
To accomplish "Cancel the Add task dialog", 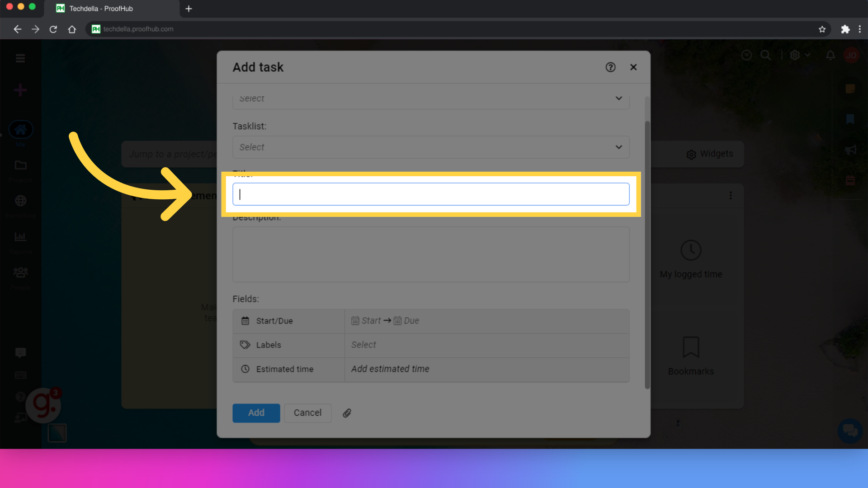I will click(x=307, y=413).
